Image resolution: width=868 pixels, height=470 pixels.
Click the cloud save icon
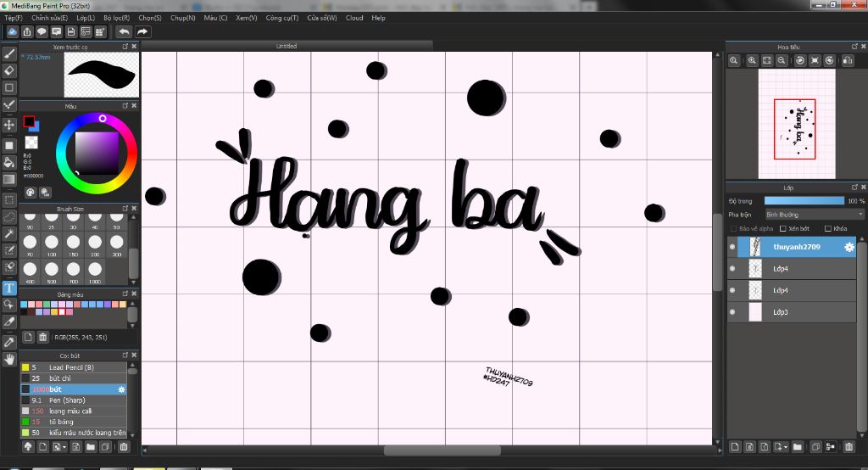[x=12, y=31]
